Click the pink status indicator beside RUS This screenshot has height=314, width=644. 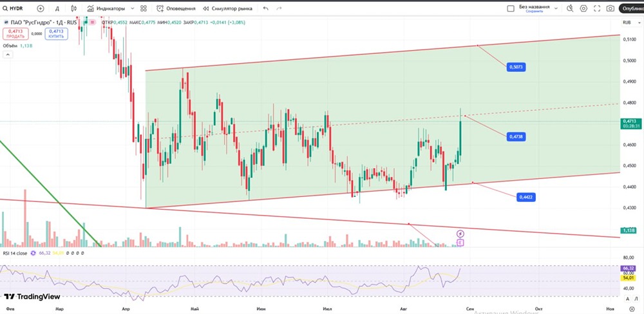pyautogui.click(x=92, y=23)
